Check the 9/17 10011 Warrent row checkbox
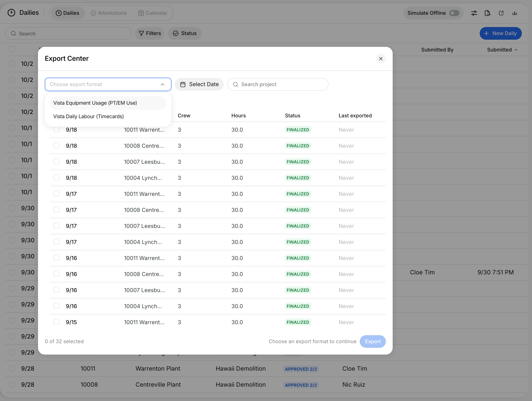The height and width of the screenshot is (401, 532). 57,194
